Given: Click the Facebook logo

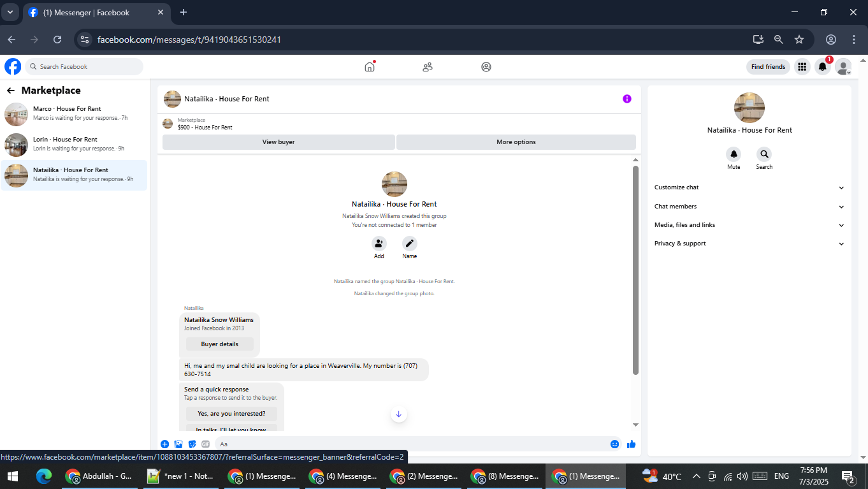Looking at the screenshot, I should coord(13,66).
